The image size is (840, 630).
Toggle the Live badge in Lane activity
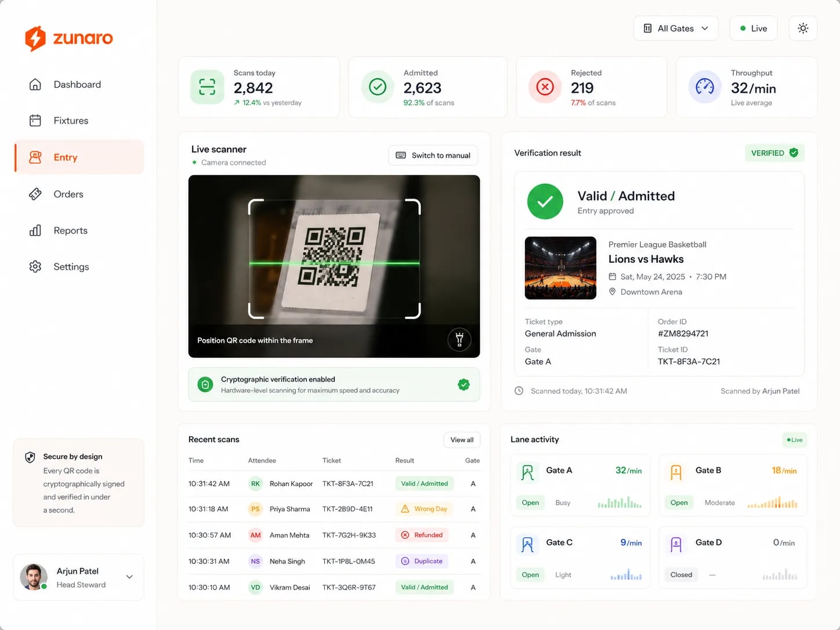pos(795,440)
